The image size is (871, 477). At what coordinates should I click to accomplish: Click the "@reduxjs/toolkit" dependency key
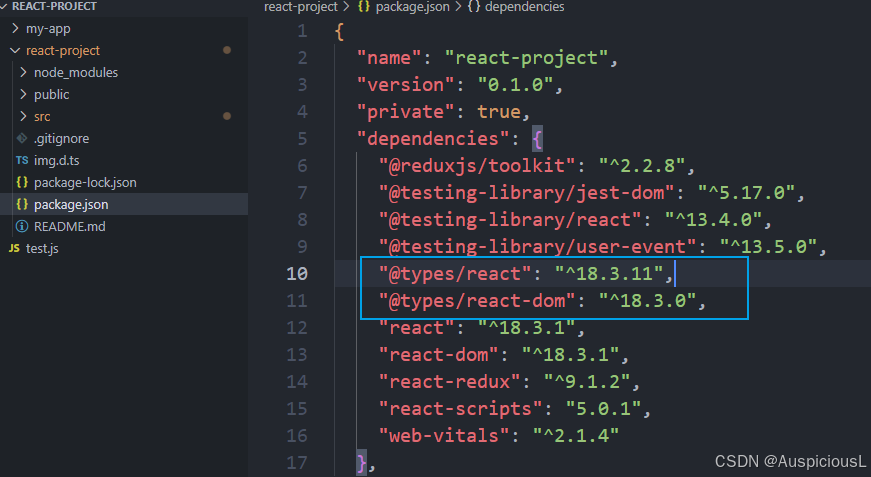477,165
